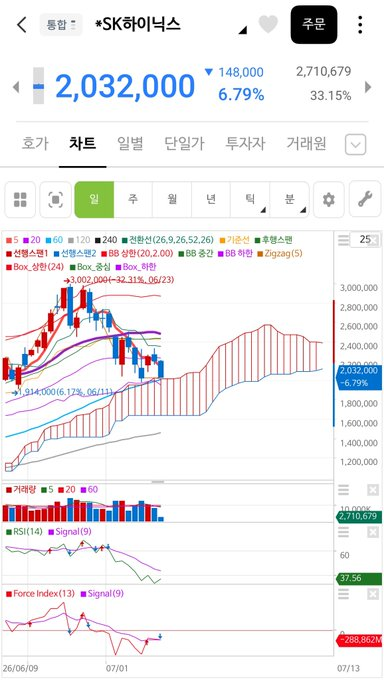
Task: Tap the 거래량 volume legend label
Action: click(21, 490)
